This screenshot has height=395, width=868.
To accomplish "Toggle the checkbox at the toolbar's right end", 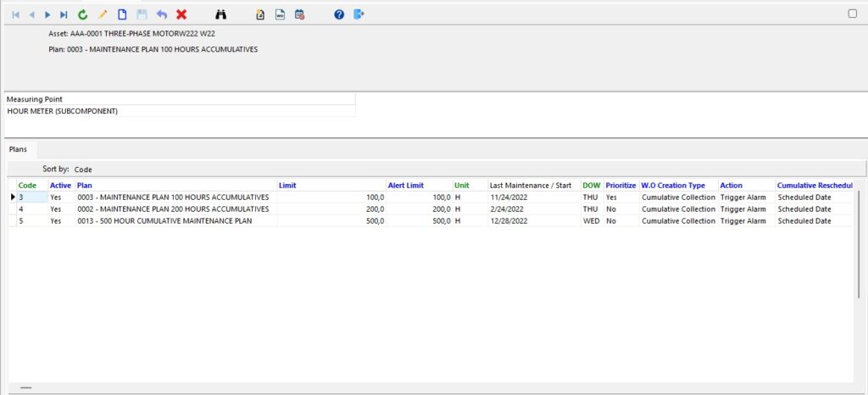I will (853, 14).
